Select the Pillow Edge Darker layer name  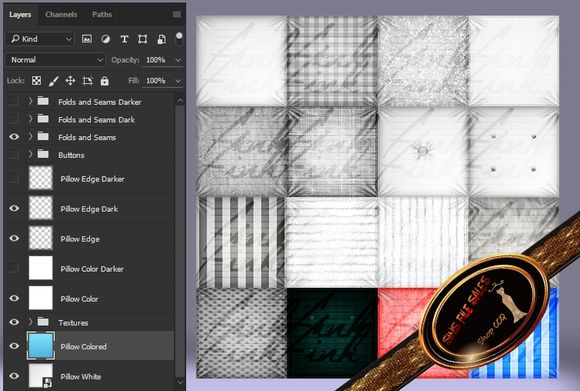click(92, 179)
